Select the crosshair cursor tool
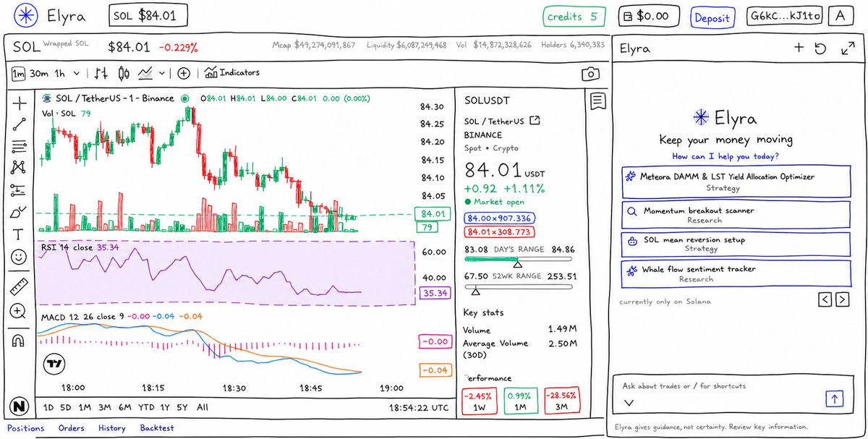The width and height of the screenshot is (868, 439). click(x=19, y=102)
